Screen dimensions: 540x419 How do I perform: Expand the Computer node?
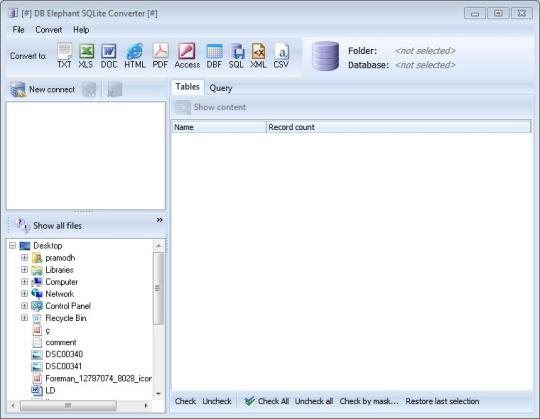(24, 282)
